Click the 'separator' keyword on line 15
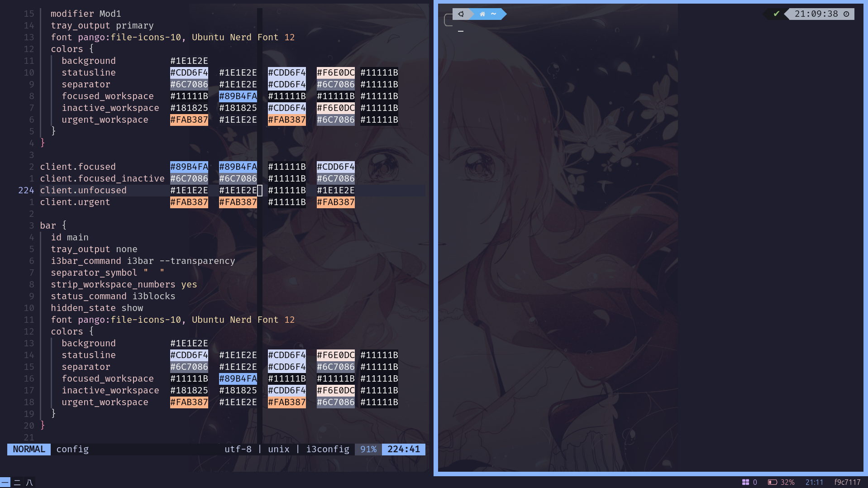Image resolution: width=868 pixels, height=488 pixels. [x=86, y=367]
